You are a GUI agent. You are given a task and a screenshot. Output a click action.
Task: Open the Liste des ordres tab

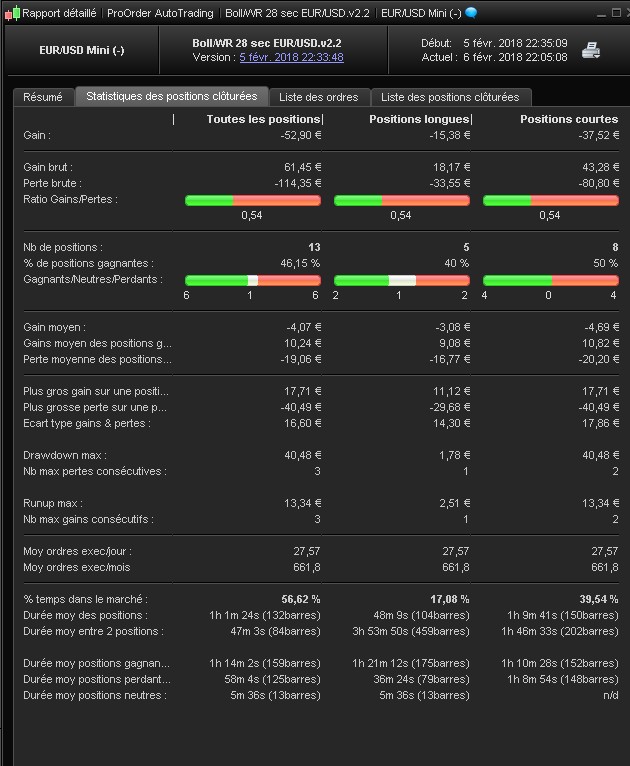pyautogui.click(x=317, y=97)
